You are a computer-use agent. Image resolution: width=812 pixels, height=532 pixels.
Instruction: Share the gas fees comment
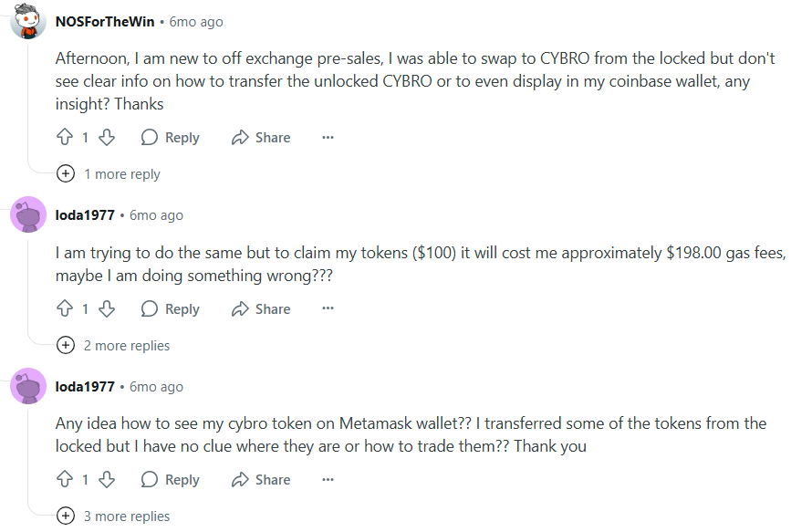tap(261, 309)
